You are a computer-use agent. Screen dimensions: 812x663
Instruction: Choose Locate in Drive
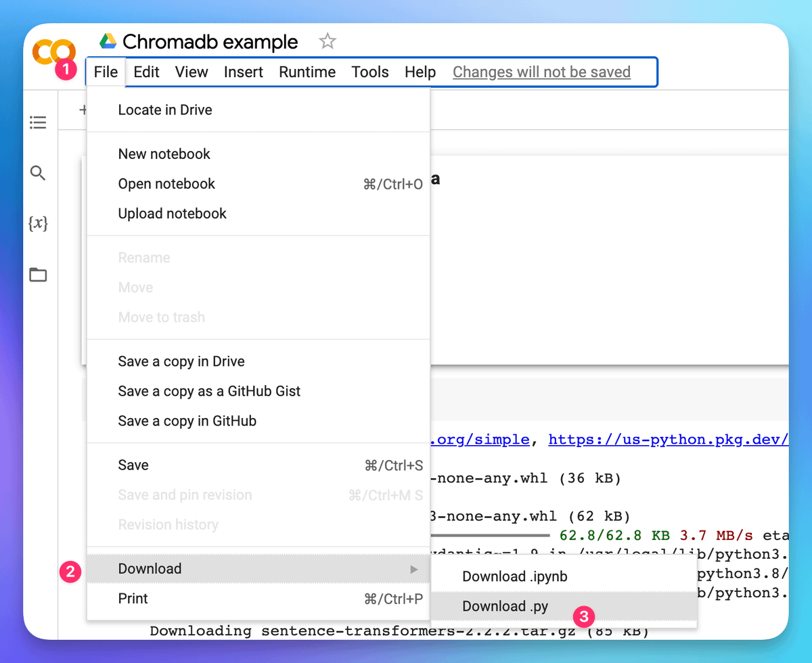165,110
